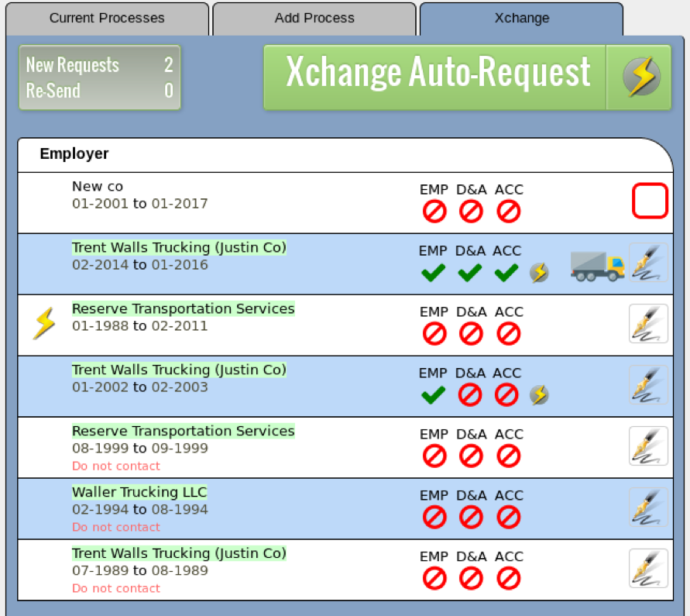Click EMP prohibited icon for Reserve Transportation 01-1988
The width and height of the screenshot is (690, 616).
pos(434,334)
